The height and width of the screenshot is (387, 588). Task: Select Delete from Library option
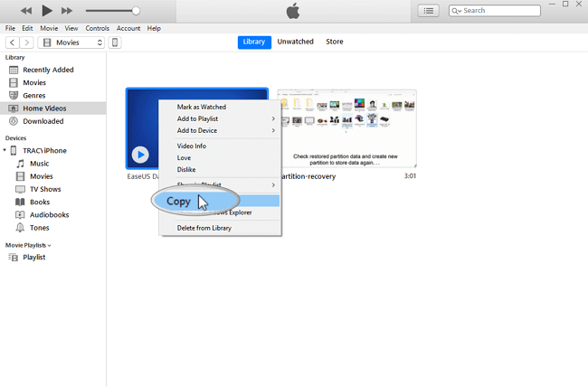pyautogui.click(x=204, y=228)
